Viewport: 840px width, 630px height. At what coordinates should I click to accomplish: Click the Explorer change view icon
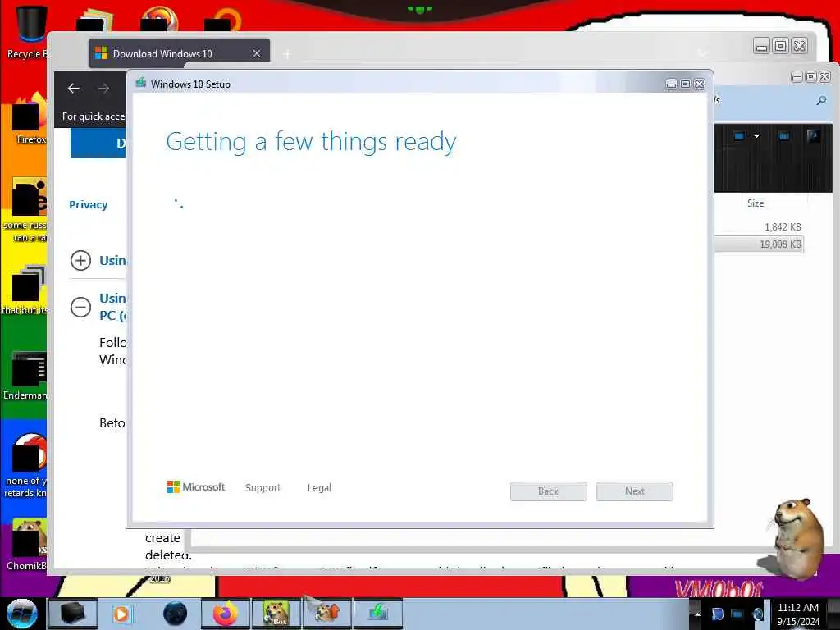point(739,136)
